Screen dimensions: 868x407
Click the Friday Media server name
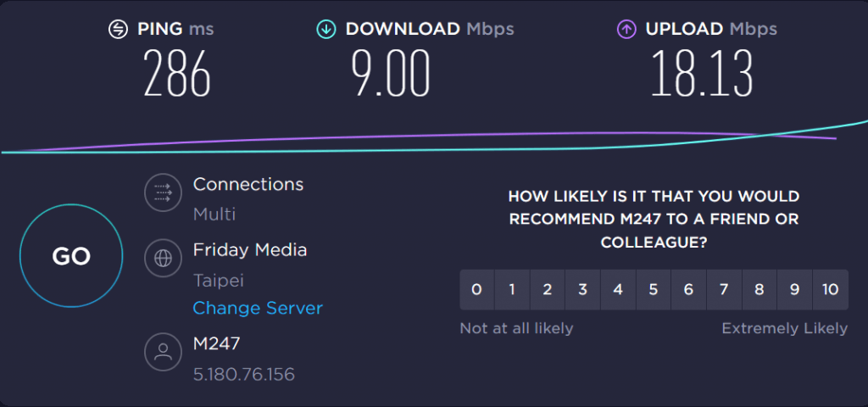coord(250,250)
